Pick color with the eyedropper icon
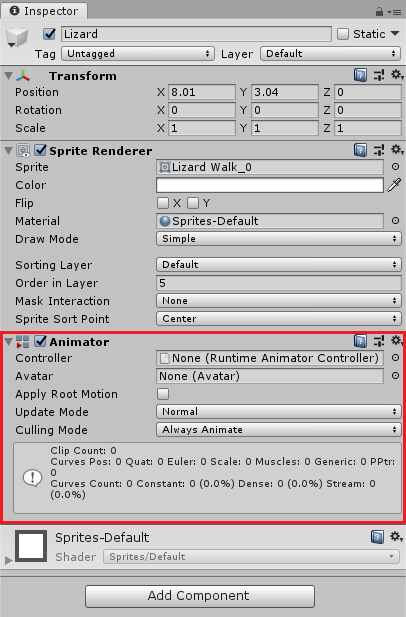 pyautogui.click(x=394, y=185)
